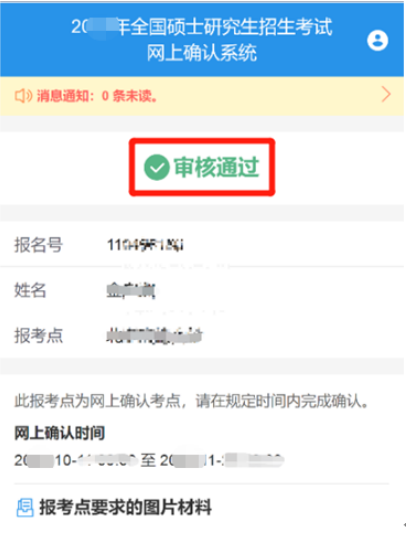Click the 全国硕士研究生招生考试 title line

coord(202,27)
